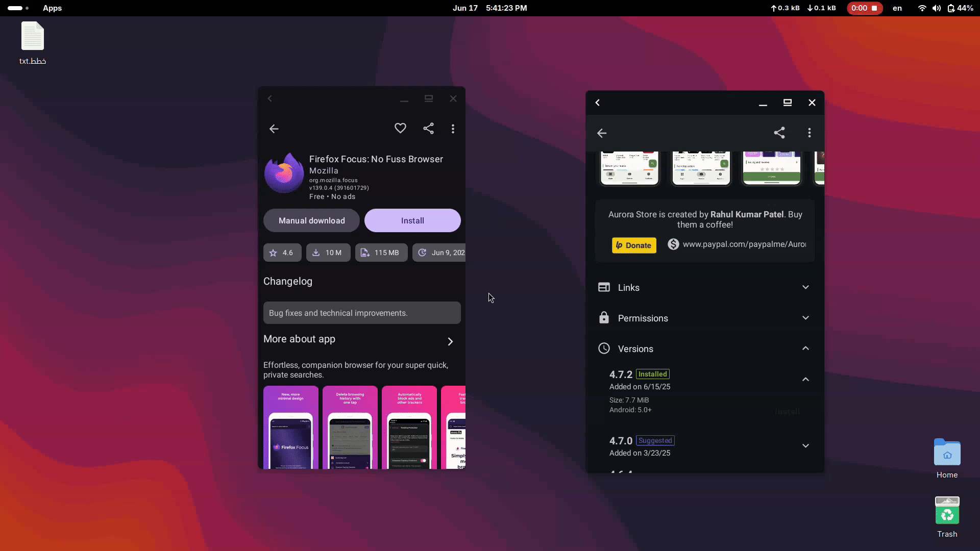The image size is (980, 551).
Task: Open More about app arrow
Action: coord(450,341)
